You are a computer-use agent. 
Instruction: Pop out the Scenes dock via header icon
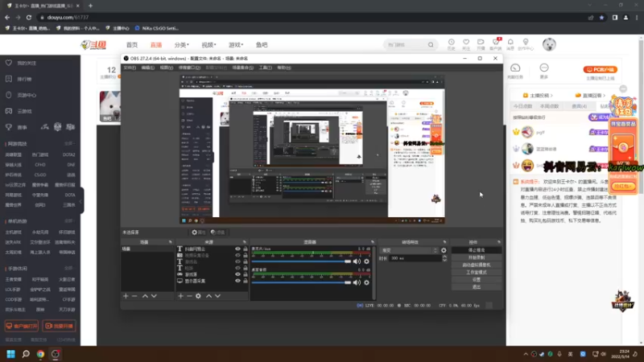pos(170,242)
